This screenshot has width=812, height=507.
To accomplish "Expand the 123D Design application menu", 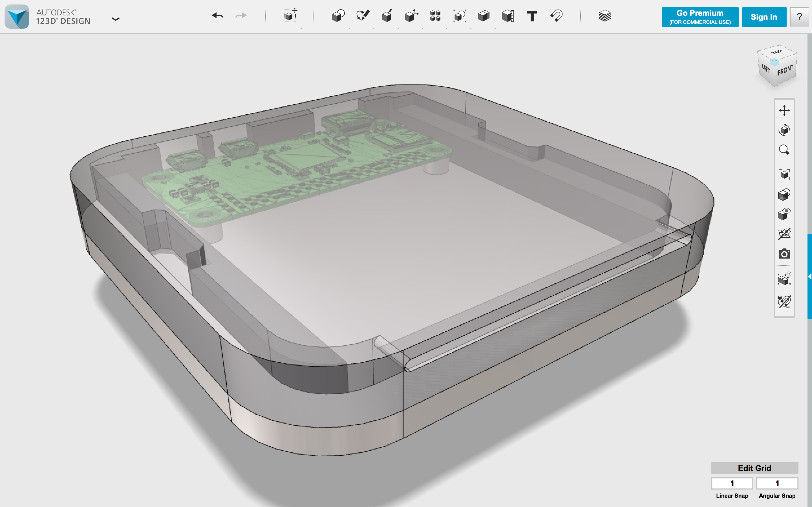I will click(x=115, y=19).
